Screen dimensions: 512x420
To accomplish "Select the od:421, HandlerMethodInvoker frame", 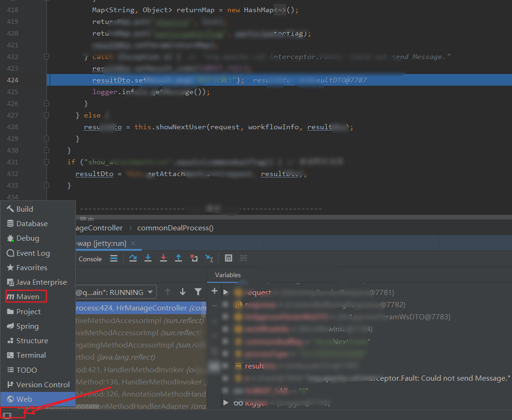I will coord(141,369).
